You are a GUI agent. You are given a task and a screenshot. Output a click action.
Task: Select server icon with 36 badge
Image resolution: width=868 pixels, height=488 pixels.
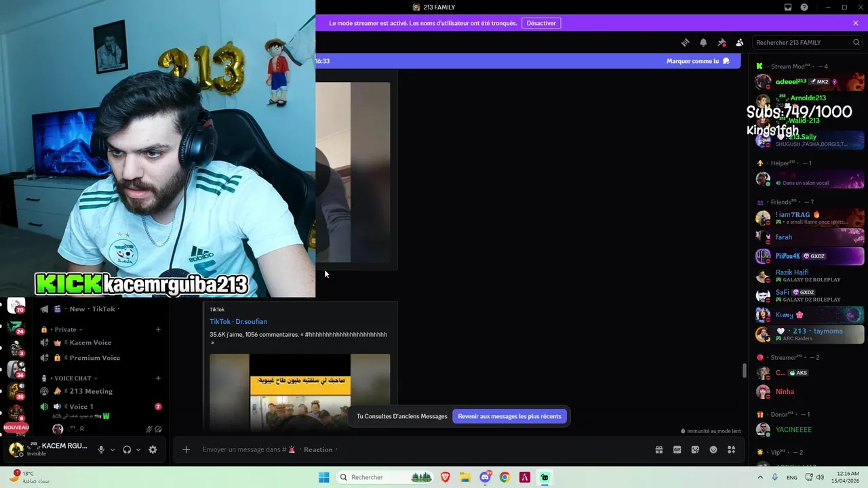coord(16,369)
